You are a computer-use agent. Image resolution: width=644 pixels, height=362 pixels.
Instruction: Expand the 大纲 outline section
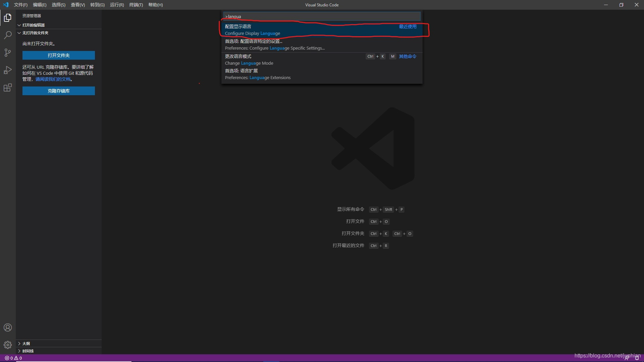point(59,344)
